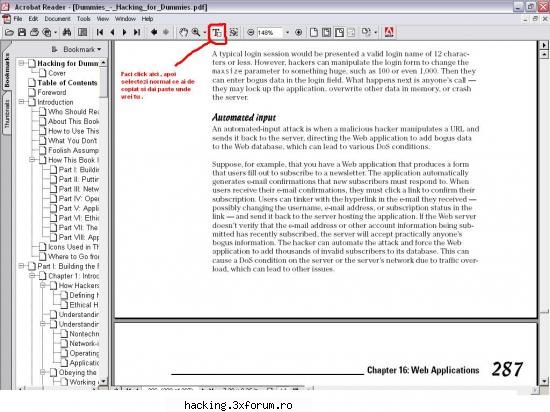Go to last page arrow

tap(137, 32)
